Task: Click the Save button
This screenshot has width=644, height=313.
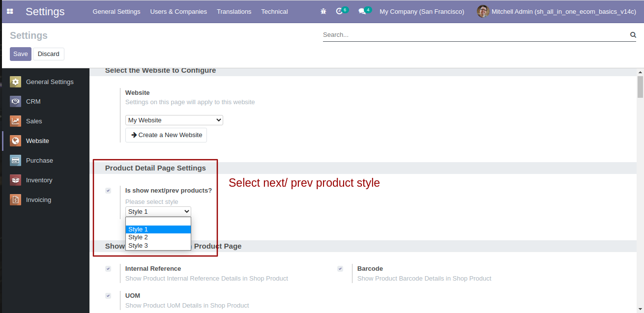Action: pos(21,54)
